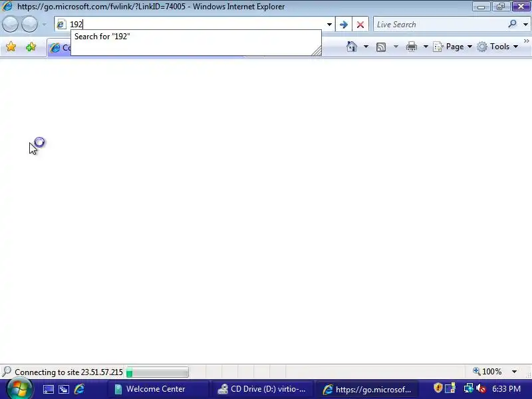Click in the address bar containing 192
Image resolution: width=532 pixels, height=399 pixels.
[x=195, y=25]
